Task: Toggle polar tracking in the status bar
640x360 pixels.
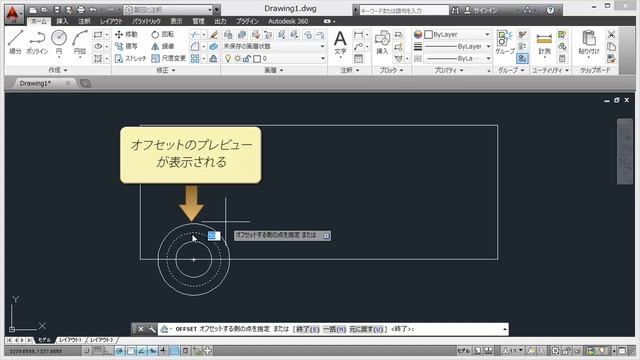Action: 120,351
